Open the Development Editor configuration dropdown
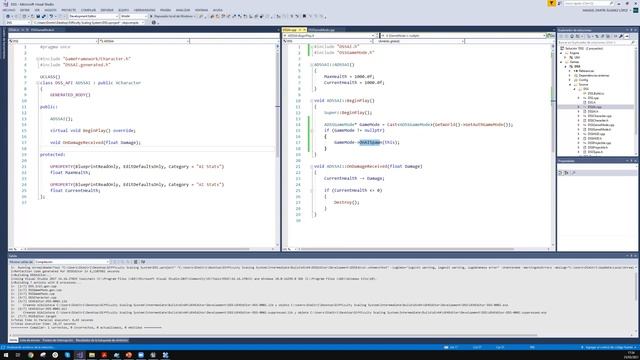Viewport: 640px width, 360px height. coord(93,16)
